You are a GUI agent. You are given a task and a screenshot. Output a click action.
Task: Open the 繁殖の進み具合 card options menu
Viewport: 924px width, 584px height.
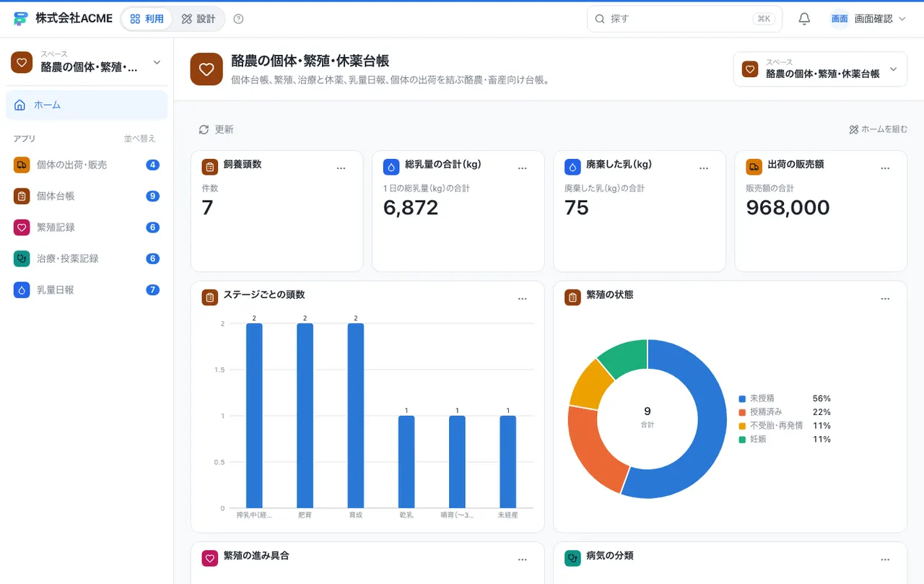click(x=523, y=559)
